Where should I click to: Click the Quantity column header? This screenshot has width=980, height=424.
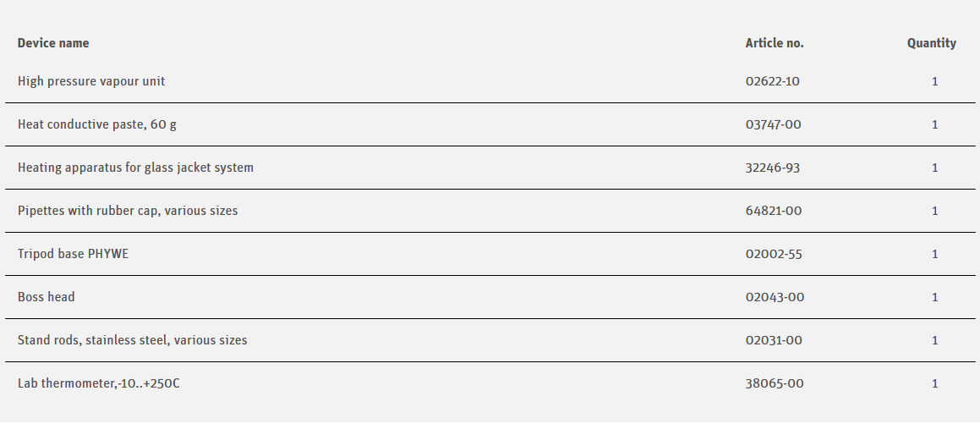[932, 43]
